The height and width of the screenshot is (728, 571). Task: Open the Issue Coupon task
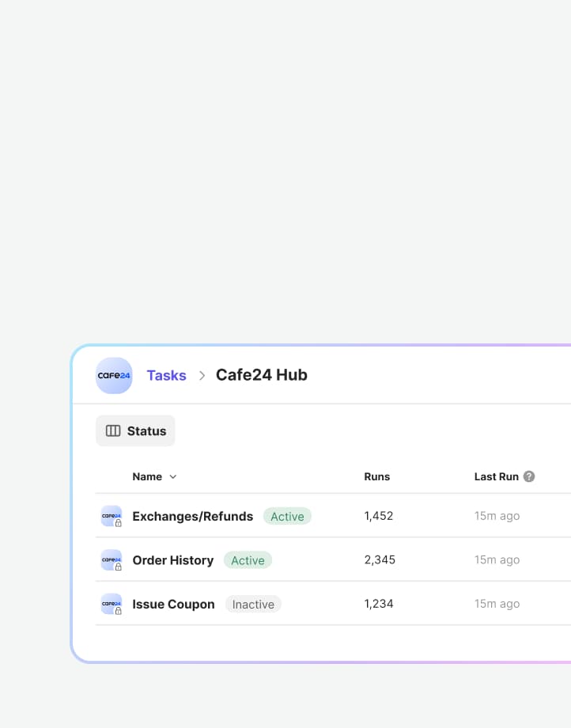pos(173,604)
